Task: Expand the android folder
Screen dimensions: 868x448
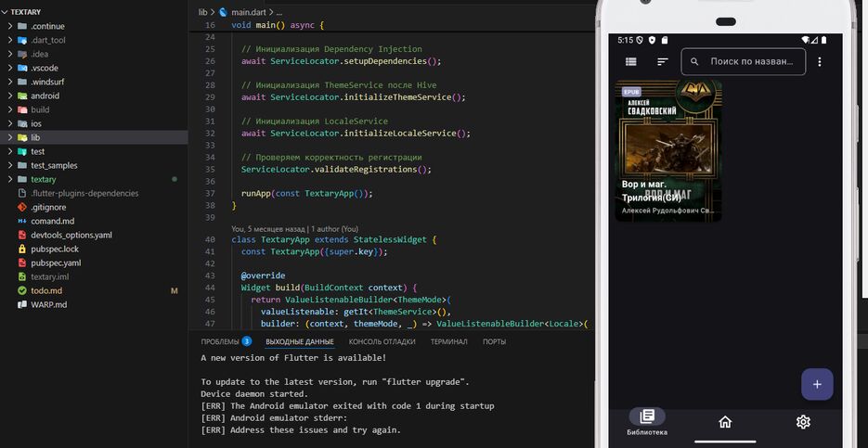Action: pos(45,96)
